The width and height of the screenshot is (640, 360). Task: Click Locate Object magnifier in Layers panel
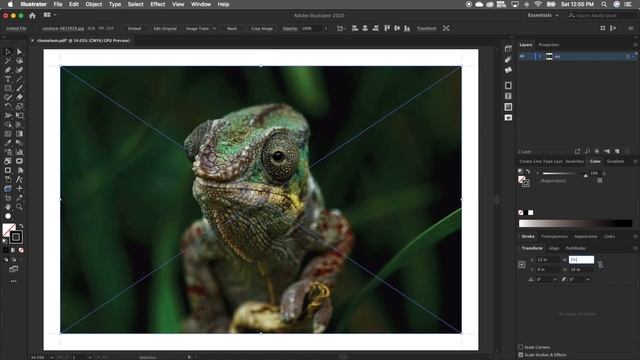click(587, 151)
